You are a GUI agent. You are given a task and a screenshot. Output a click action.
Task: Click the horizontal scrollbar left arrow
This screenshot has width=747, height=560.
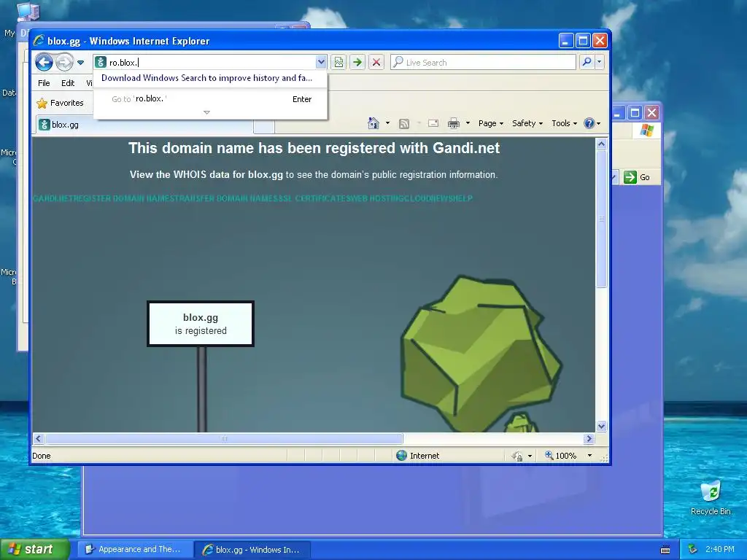tap(39, 438)
